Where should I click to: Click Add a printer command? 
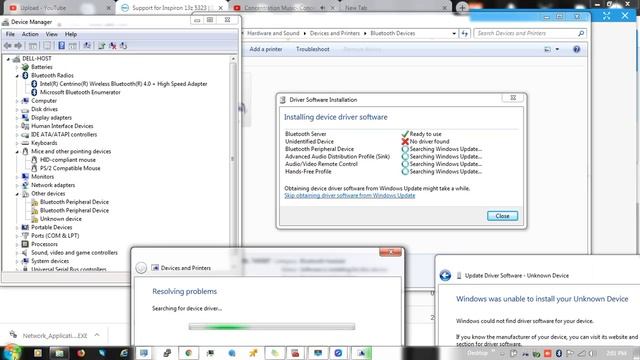[266, 49]
